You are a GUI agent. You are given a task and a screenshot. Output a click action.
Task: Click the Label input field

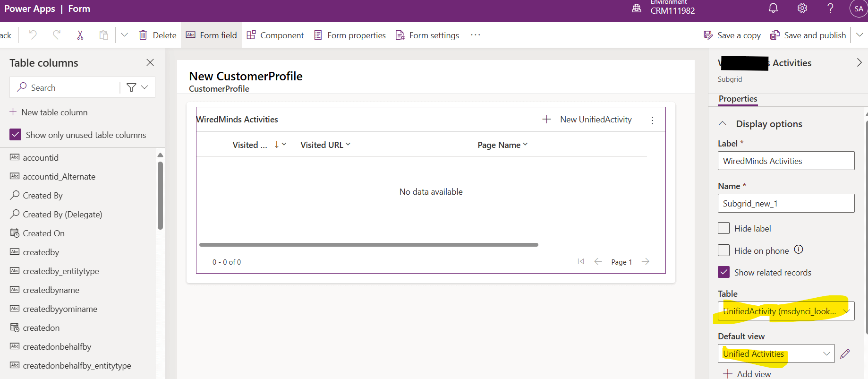786,161
